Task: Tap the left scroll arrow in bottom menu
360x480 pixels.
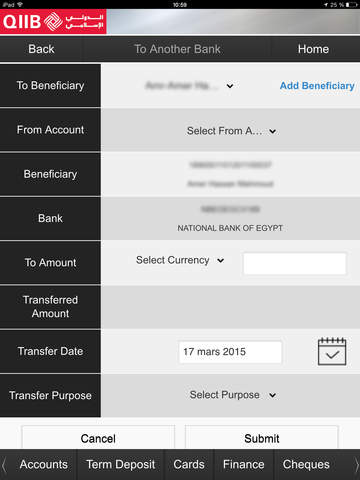Action: 4,465
